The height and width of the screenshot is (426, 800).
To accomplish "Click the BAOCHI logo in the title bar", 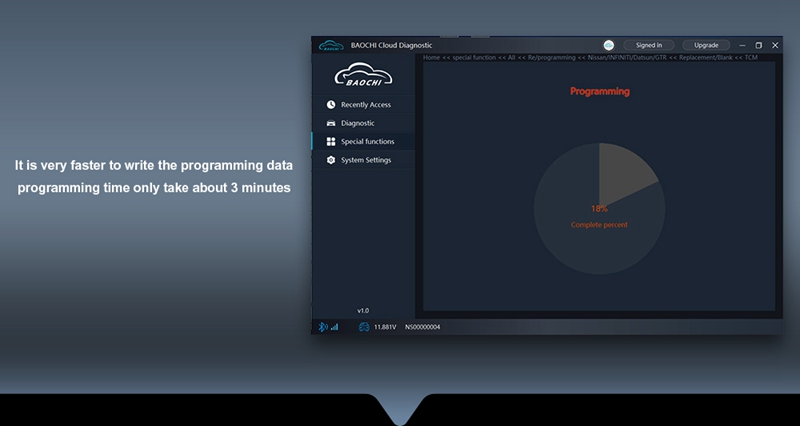I will click(x=331, y=45).
